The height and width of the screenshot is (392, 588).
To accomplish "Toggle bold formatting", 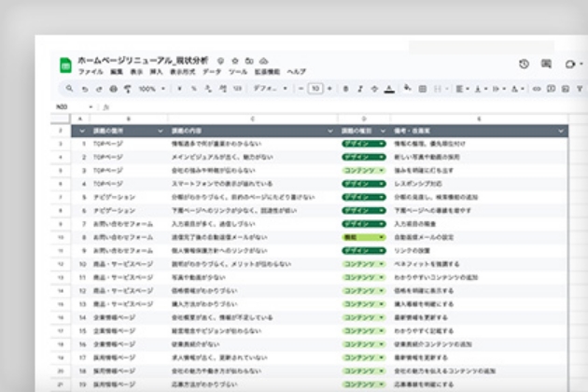I will click(345, 89).
